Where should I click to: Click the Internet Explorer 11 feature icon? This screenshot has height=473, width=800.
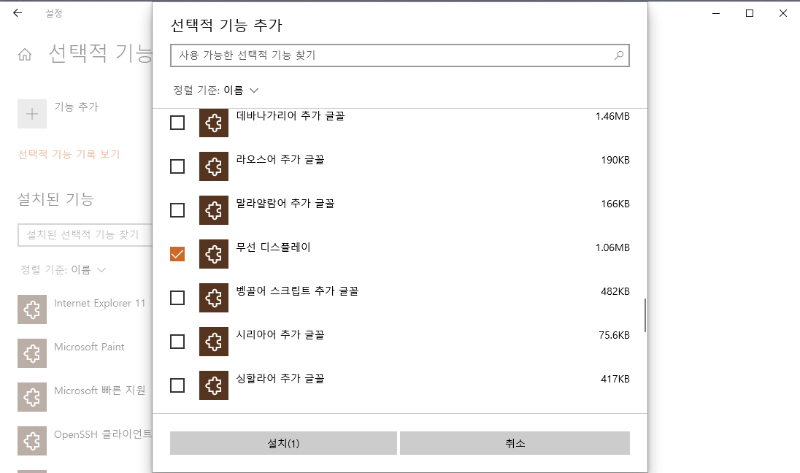[x=32, y=310]
